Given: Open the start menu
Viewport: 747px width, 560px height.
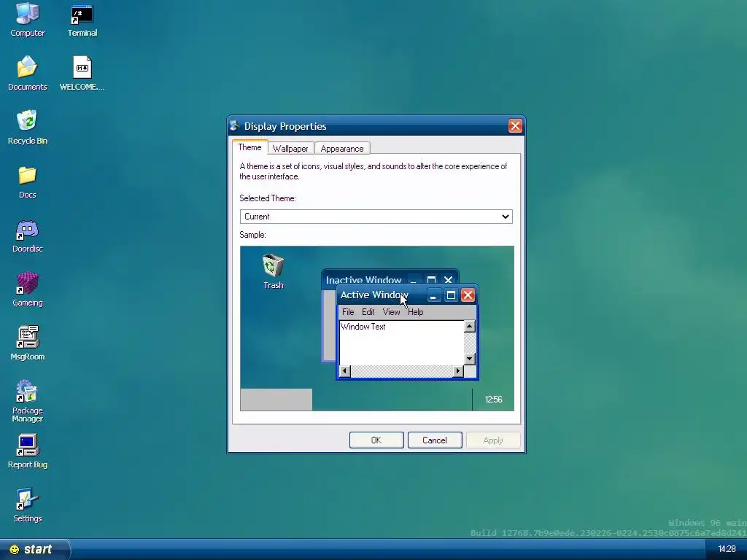Looking at the screenshot, I should click(34, 550).
